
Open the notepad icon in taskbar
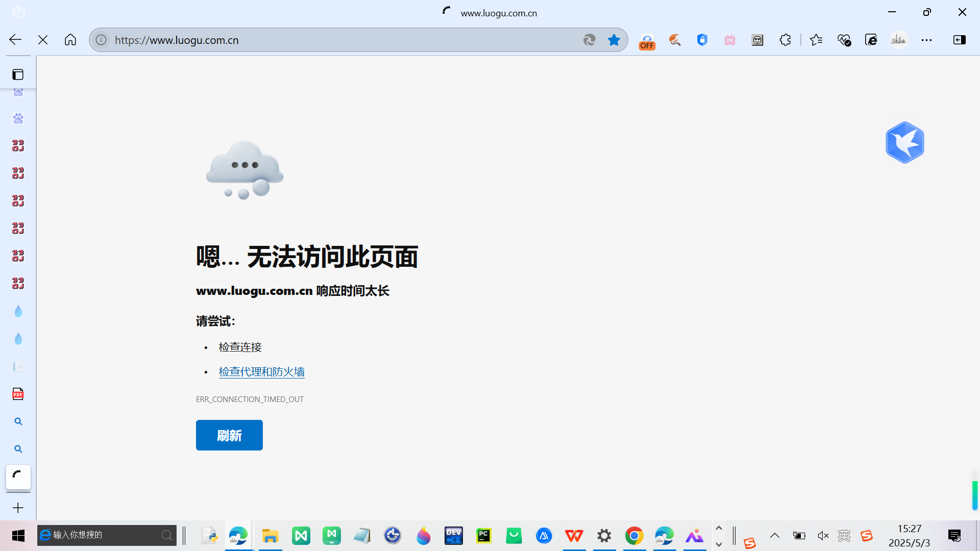pyautogui.click(x=362, y=536)
